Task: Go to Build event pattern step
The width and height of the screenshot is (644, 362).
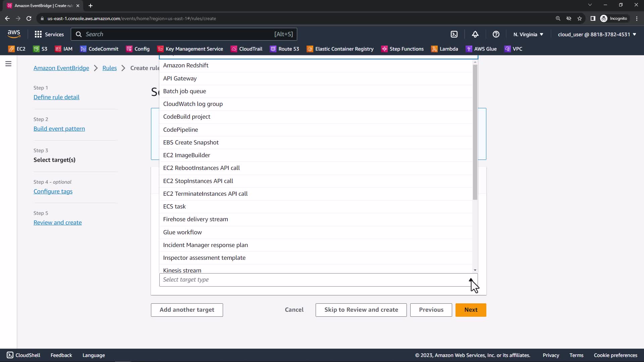Action: coord(59,129)
